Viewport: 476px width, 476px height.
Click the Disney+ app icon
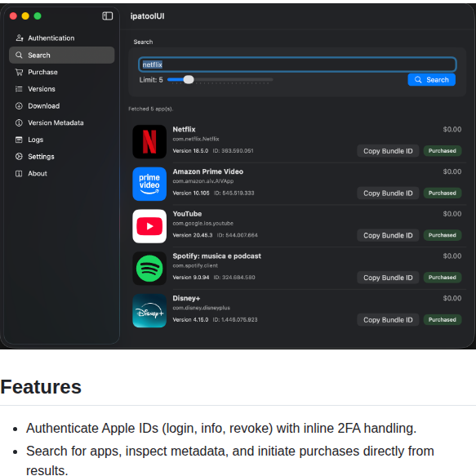149,310
